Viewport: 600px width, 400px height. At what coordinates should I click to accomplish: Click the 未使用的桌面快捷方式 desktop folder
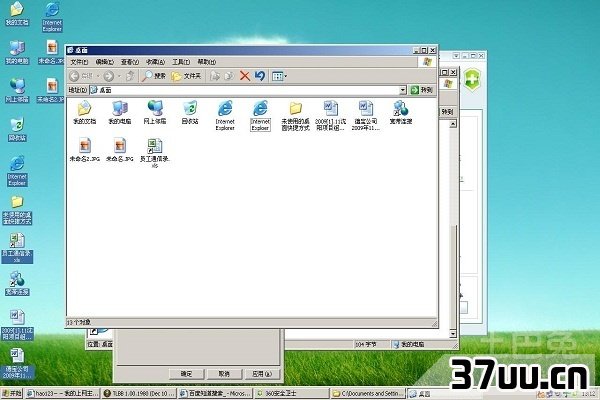17,210
